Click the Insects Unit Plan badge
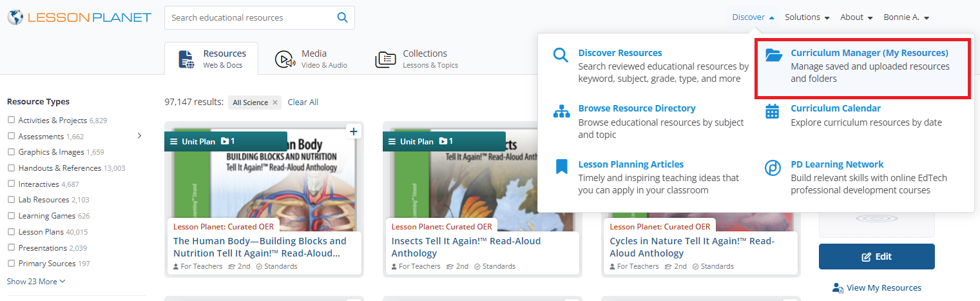This screenshot has width=980, height=301. click(444, 141)
